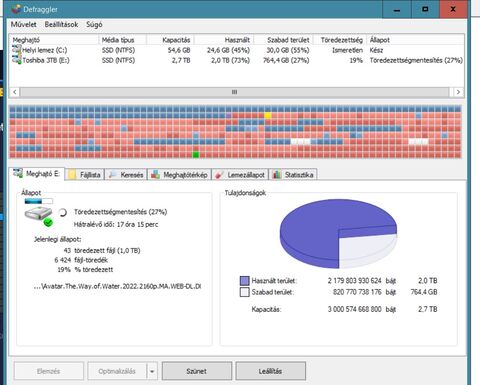Click the Optimalizálás button
Image resolution: width=480 pixels, height=385 pixels.
pyautogui.click(x=117, y=371)
